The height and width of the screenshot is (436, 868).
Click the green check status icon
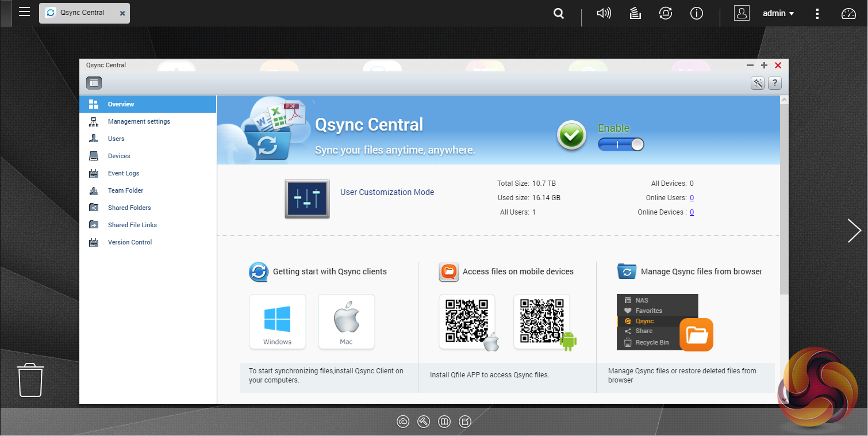pos(571,136)
